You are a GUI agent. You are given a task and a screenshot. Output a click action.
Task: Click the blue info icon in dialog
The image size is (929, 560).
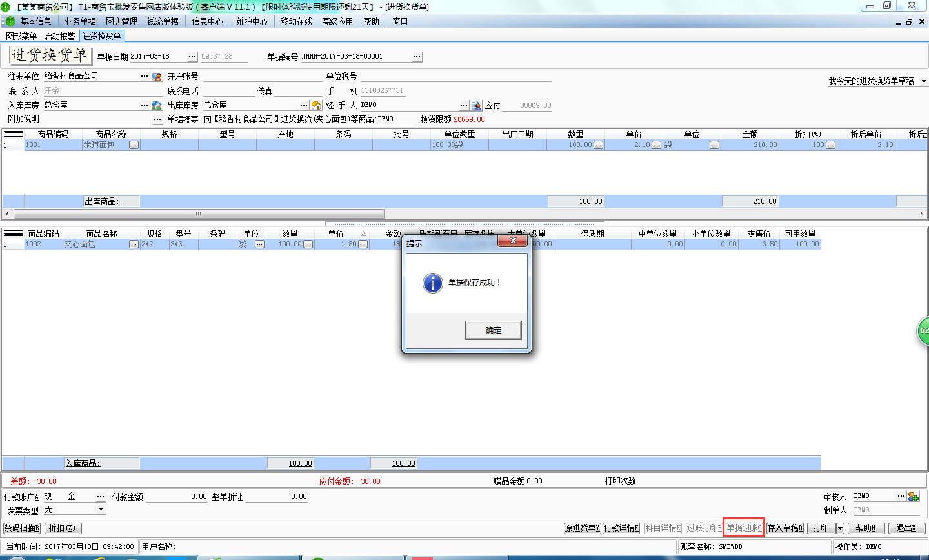(x=432, y=283)
